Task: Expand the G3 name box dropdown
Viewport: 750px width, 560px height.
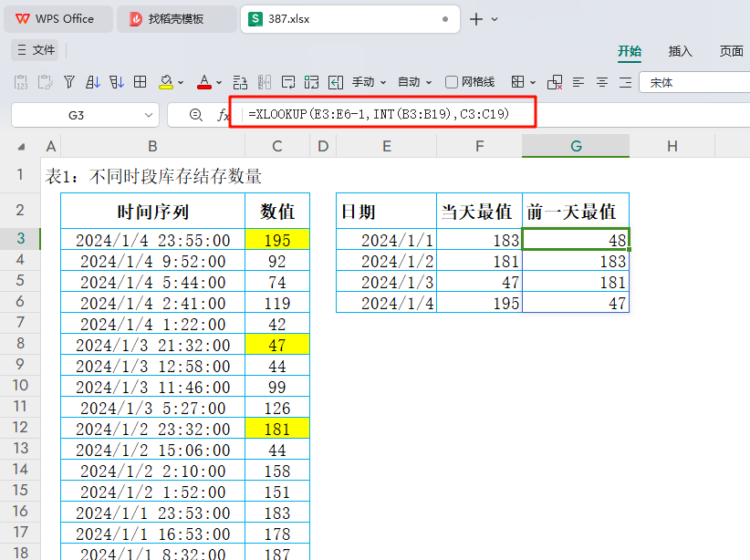Action: 149,115
